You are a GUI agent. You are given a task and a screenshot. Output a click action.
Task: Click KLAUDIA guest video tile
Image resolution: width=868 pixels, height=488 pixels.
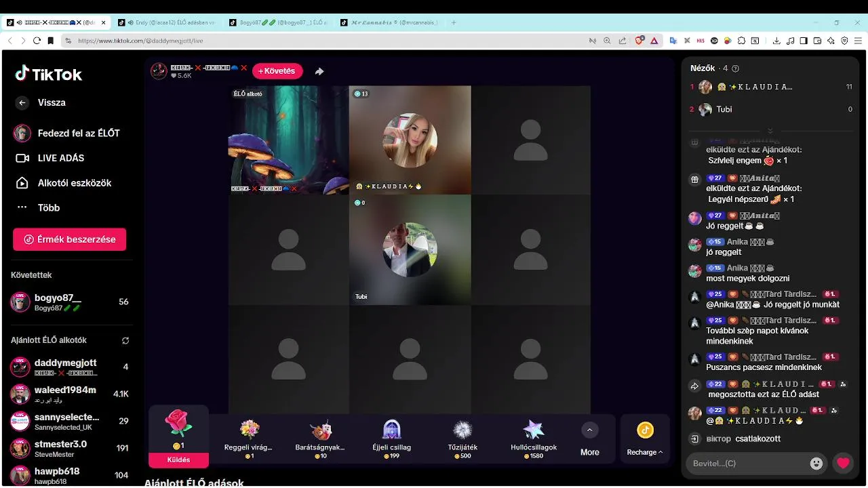410,140
